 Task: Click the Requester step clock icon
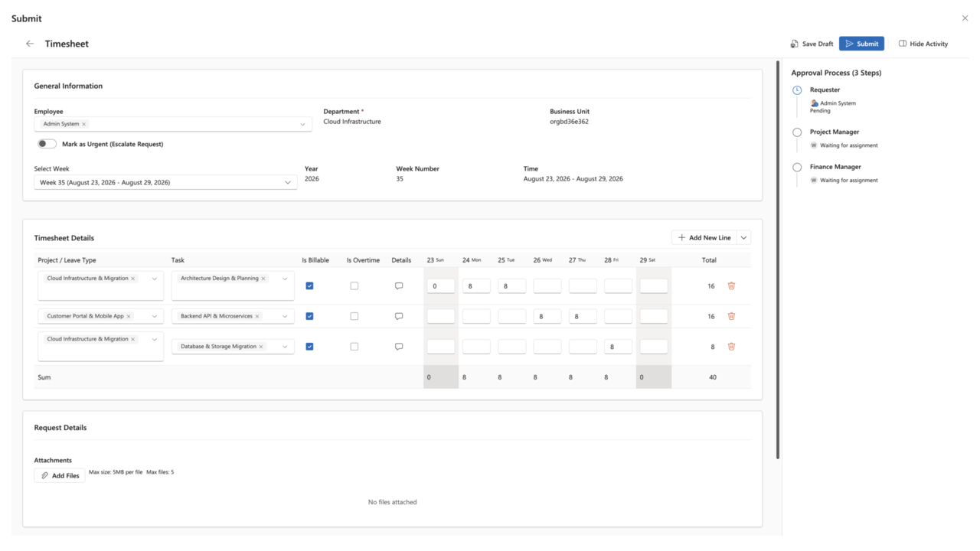(x=797, y=90)
